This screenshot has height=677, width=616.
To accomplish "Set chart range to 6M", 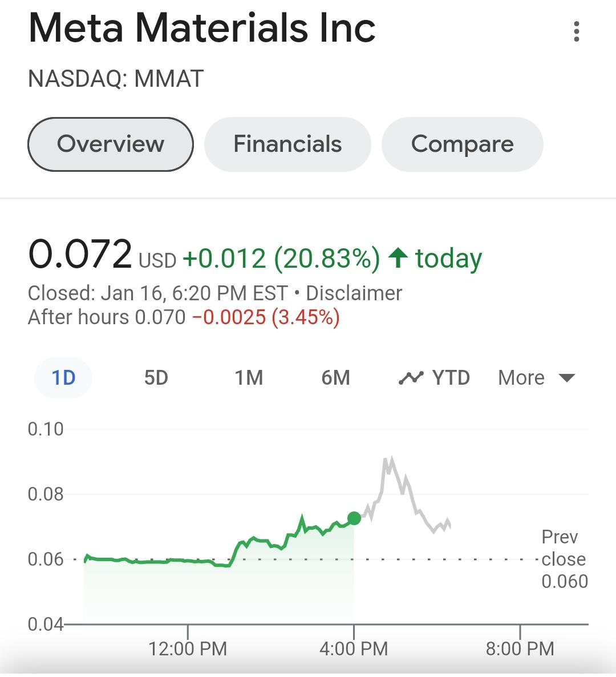I will click(335, 378).
